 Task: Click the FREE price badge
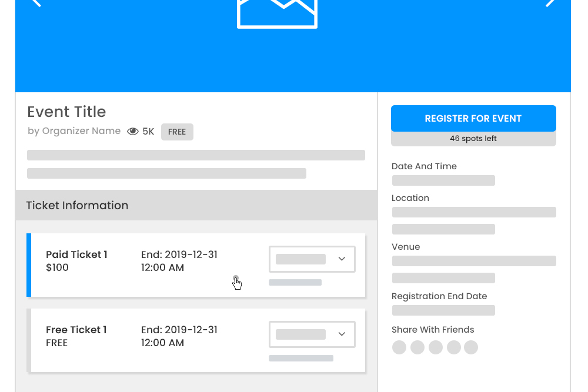click(177, 132)
